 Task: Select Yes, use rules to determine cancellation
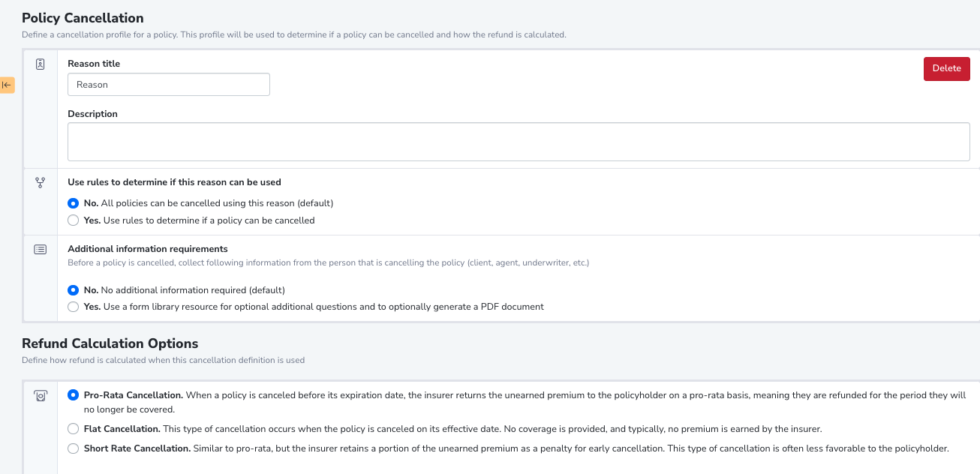73,220
